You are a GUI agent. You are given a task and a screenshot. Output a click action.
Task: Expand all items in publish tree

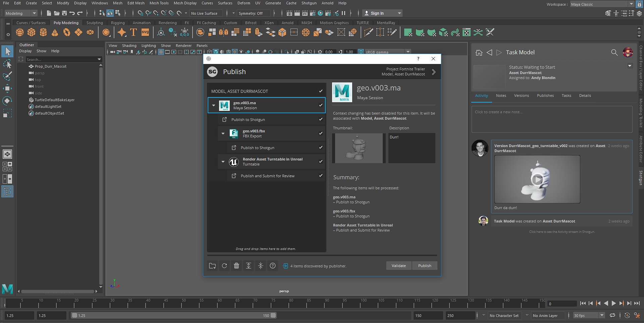tap(249, 266)
